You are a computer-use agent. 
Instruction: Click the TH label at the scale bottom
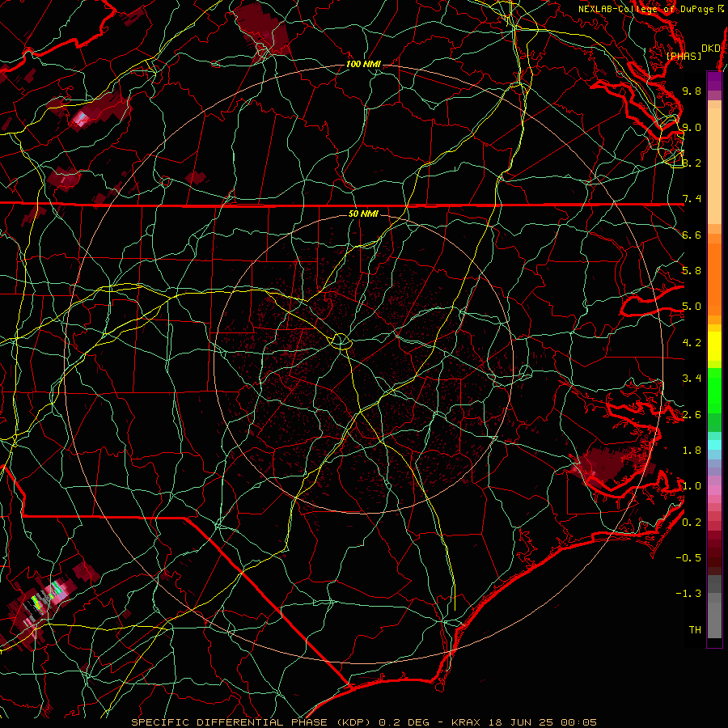point(695,630)
